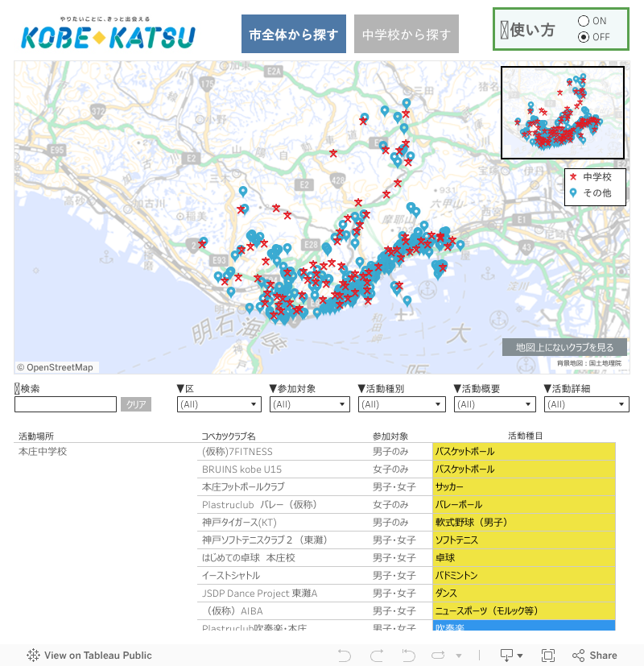Open the Download icon menu
The width and height of the screenshot is (644, 666).
511,656
